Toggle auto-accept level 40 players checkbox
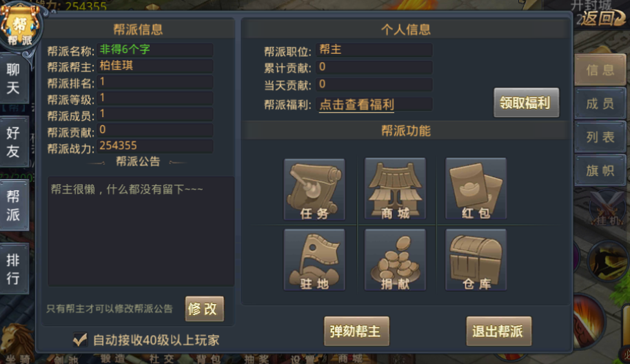 [x=80, y=340]
